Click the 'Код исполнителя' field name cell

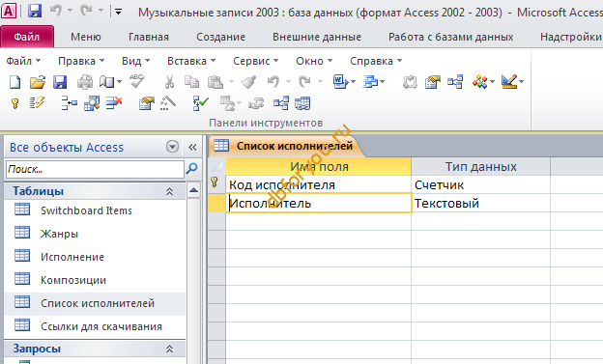tap(319, 184)
